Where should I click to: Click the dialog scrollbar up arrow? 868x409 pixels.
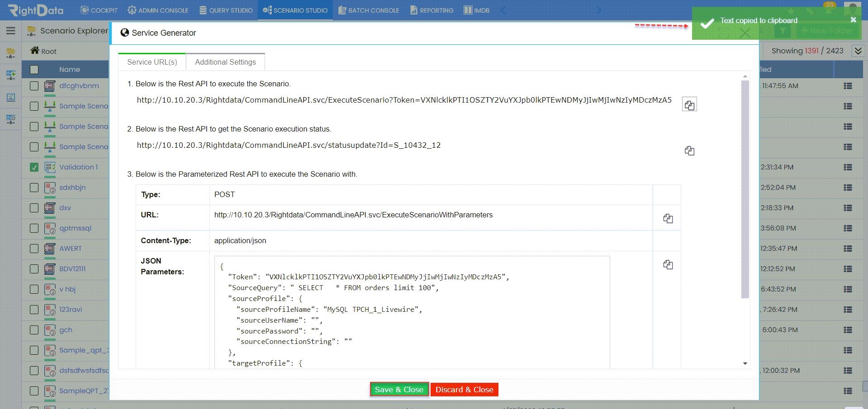coord(745,76)
